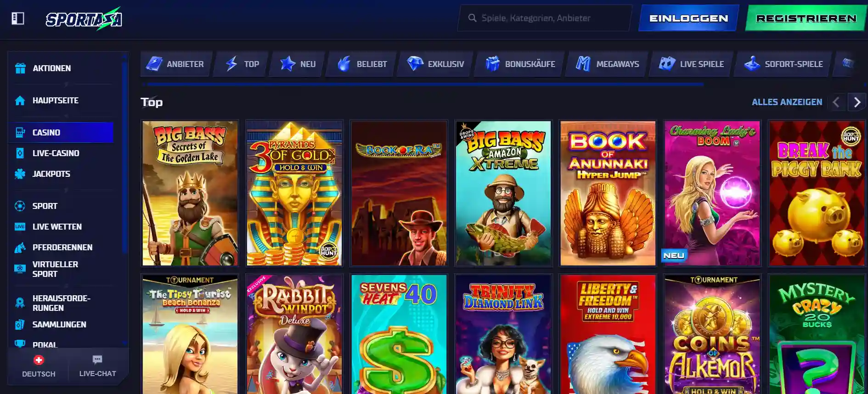This screenshot has height=394, width=868.
Task: Open the Bonuskäufe category tab
Action: pyautogui.click(x=520, y=64)
